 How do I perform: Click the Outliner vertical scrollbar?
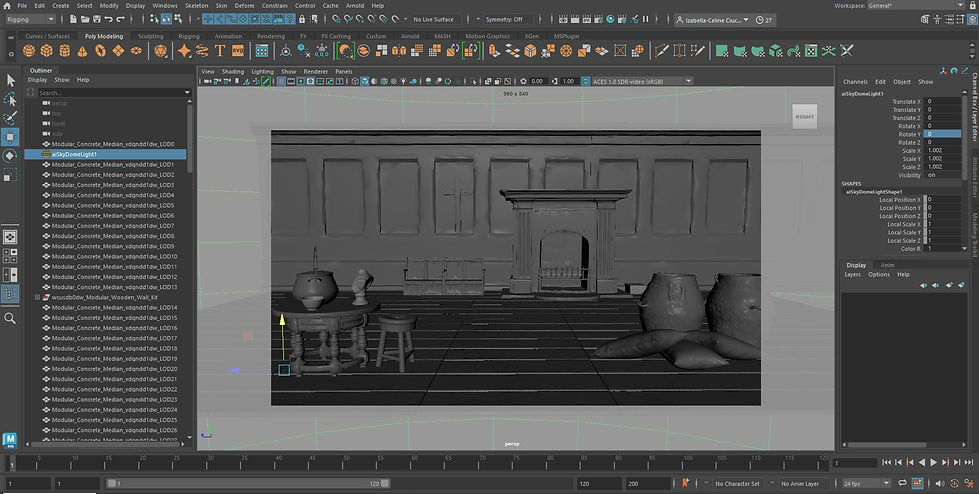click(190, 137)
